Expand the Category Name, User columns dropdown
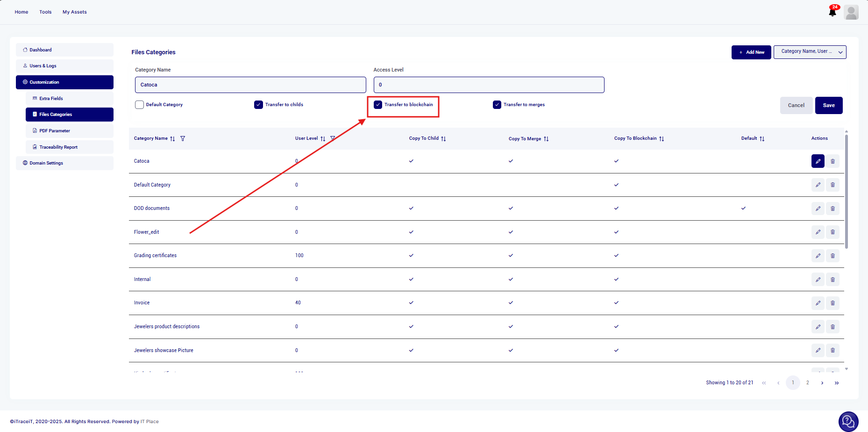The height and width of the screenshot is (432, 868). pyautogui.click(x=810, y=52)
